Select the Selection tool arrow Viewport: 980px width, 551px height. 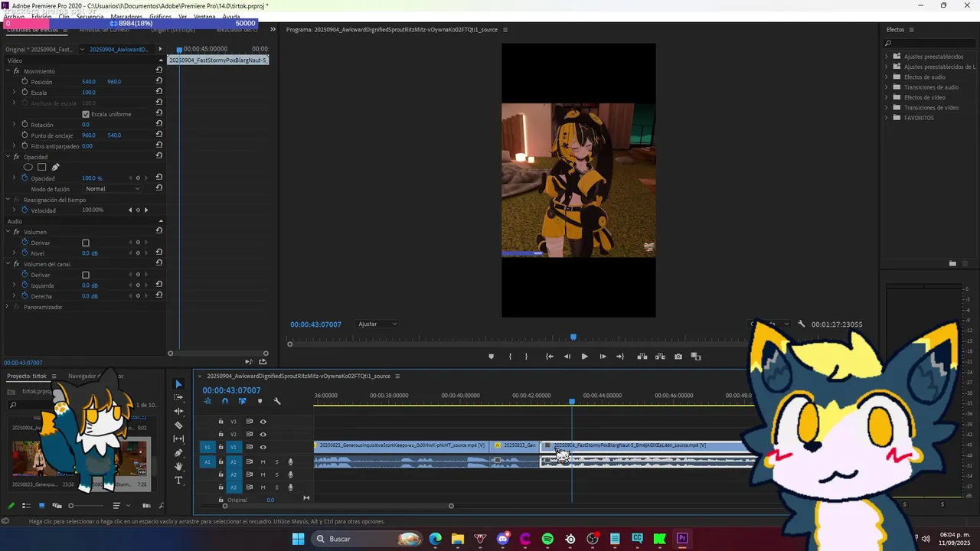click(x=178, y=384)
